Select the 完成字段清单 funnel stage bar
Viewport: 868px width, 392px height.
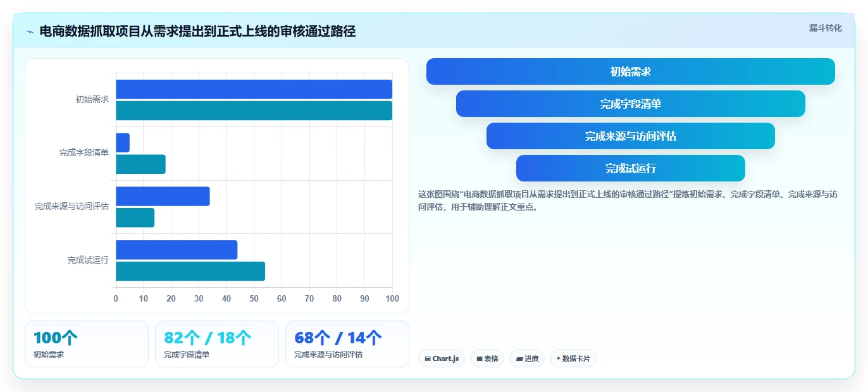point(631,104)
